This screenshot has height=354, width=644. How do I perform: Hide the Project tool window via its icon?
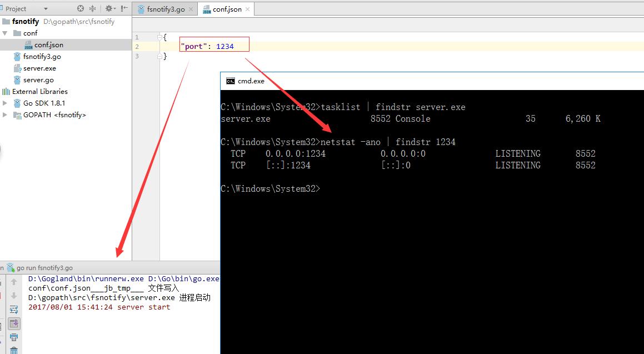coord(123,8)
